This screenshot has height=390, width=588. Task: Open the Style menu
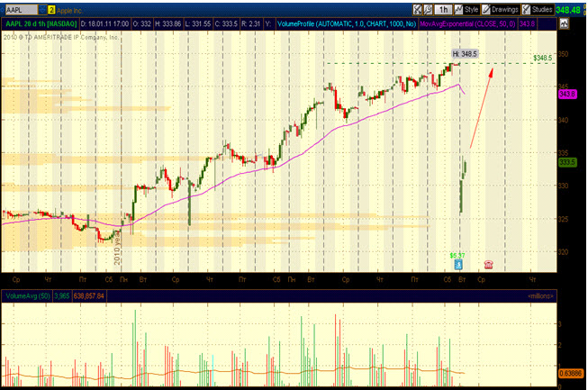pyautogui.click(x=466, y=10)
